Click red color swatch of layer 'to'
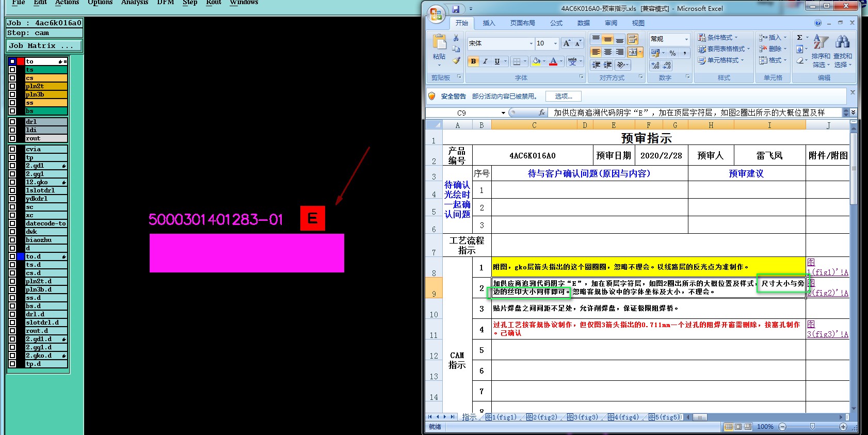868x435 pixels. pyautogui.click(x=21, y=61)
